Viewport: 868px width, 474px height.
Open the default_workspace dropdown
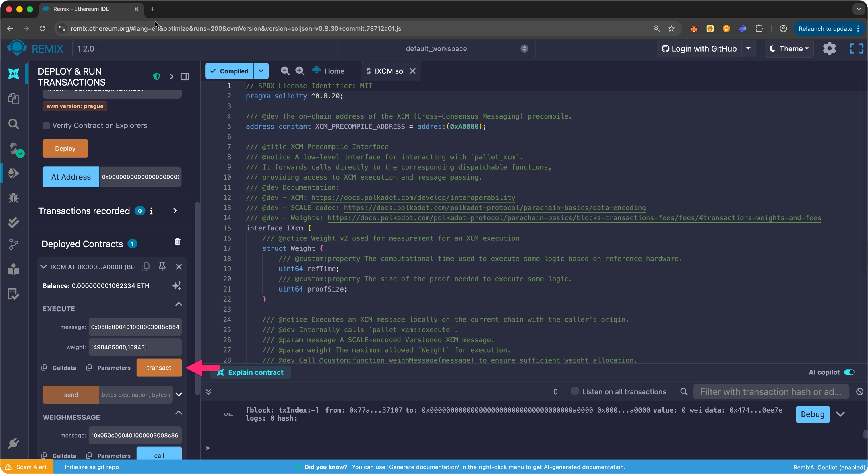(436, 48)
